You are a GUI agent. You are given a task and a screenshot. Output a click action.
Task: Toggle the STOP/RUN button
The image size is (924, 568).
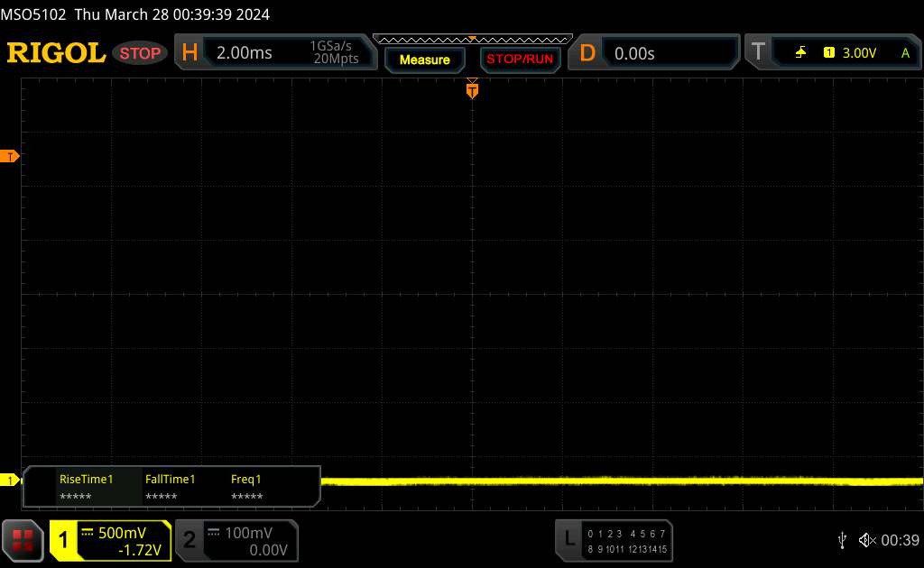point(520,60)
